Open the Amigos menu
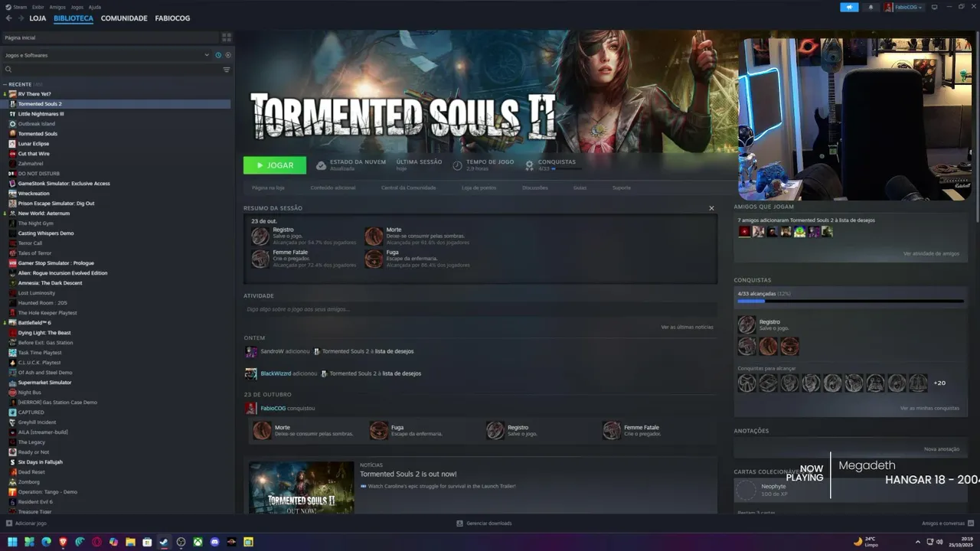This screenshot has height=551, width=980. pyautogui.click(x=57, y=7)
